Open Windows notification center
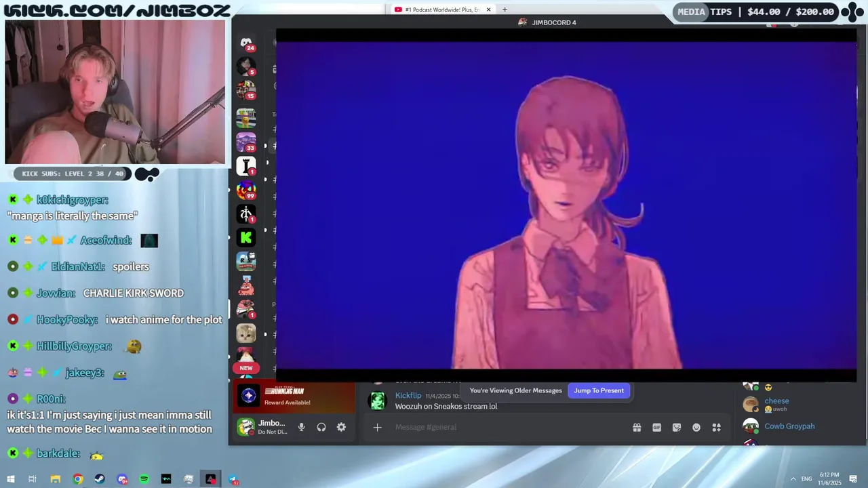 [x=853, y=479]
